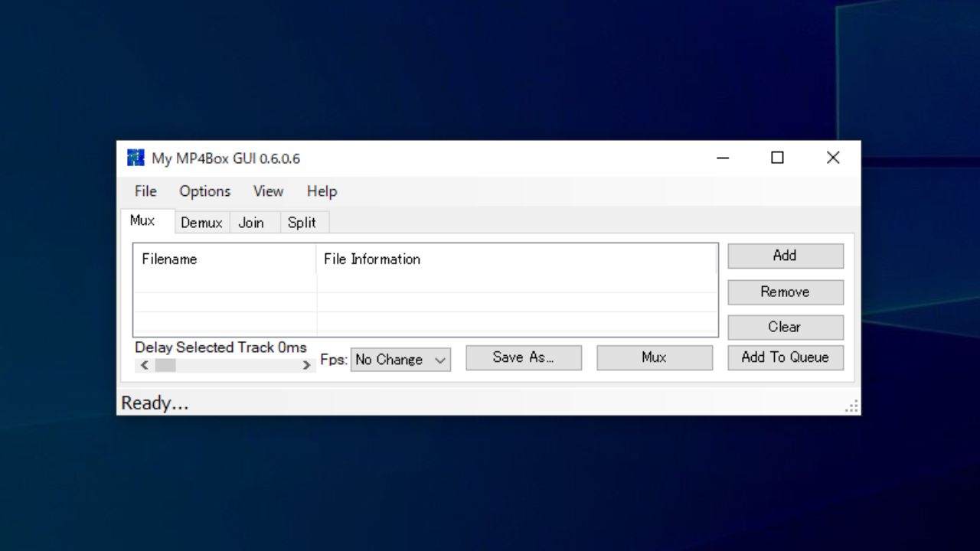Open the Options menu
Image resolution: width=980 pixels, height=551 pixels.
pos(204,191)
